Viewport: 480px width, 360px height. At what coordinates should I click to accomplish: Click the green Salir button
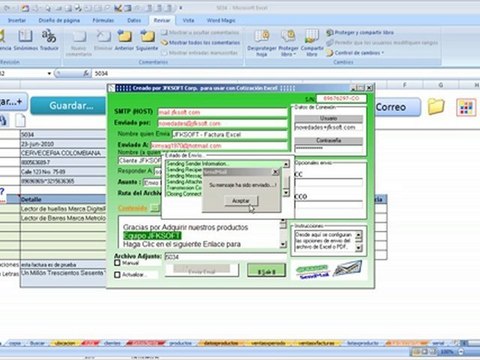pos(266,271)
